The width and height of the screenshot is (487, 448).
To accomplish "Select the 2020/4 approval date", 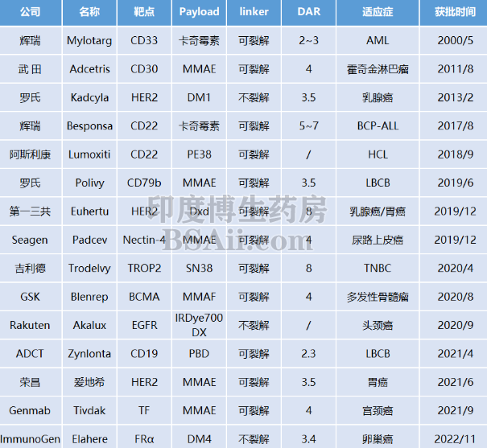I will [x=455, y=268].
